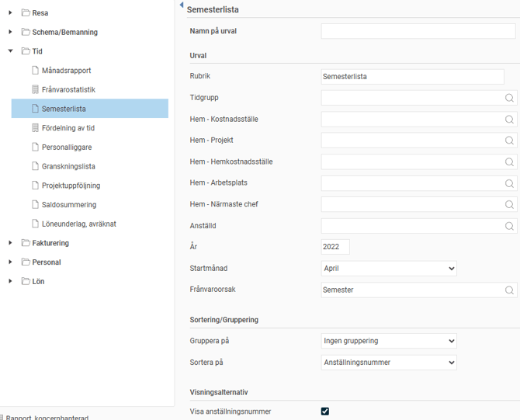Open lookup for Hem - Hemkostnadsställe
The width and height of the screenshot is (520, 420).
point(509,162)
